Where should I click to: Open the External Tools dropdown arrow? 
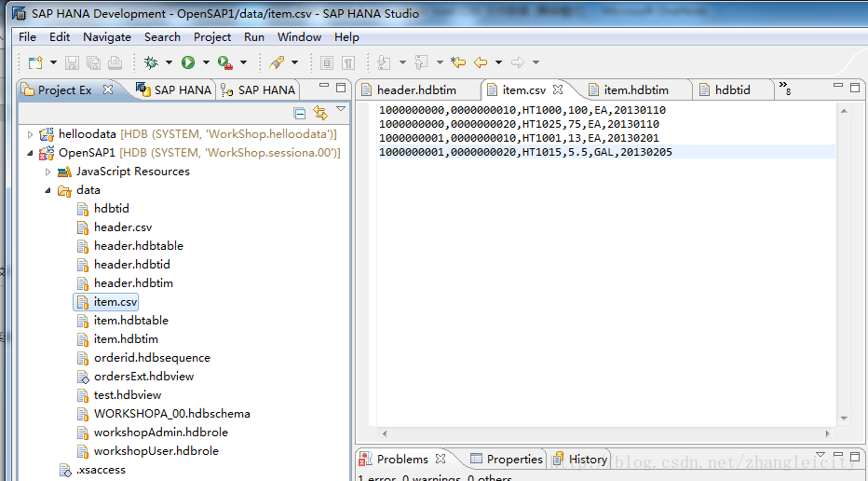[243, 62]
